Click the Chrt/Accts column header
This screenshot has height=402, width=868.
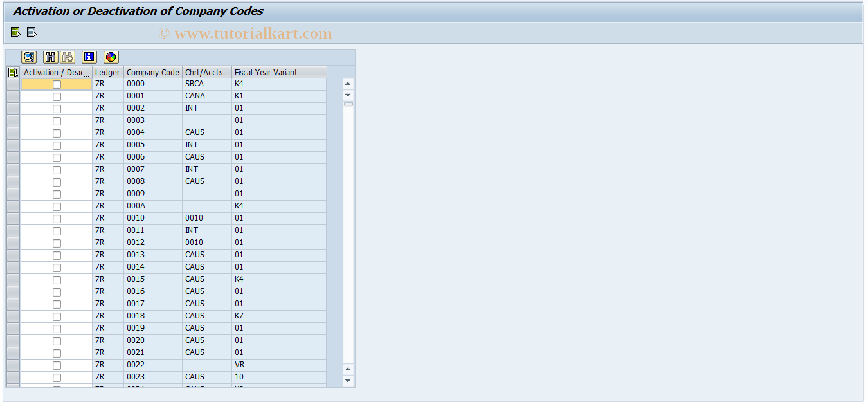pyautogui.click(x=207, y=73)
